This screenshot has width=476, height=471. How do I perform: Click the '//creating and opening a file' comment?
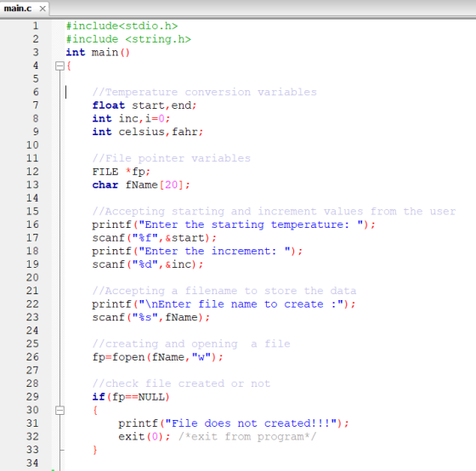191,344
